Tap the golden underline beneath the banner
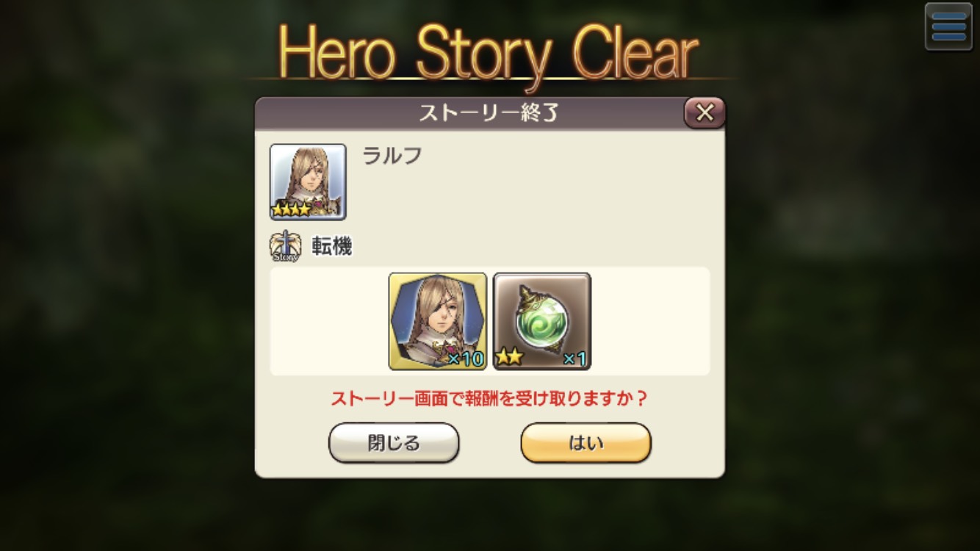Viewport: 980px width, 551px height. click(489, 79)
